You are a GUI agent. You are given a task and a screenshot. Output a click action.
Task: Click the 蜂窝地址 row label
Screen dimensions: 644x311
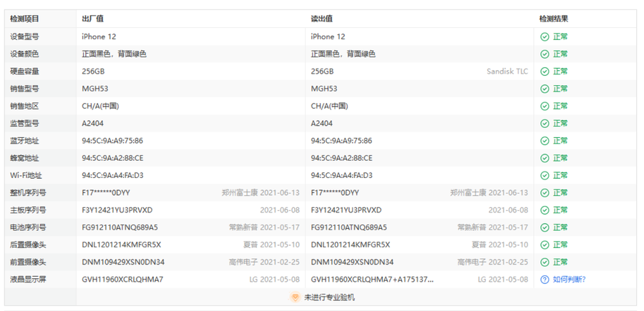point(24,158)
